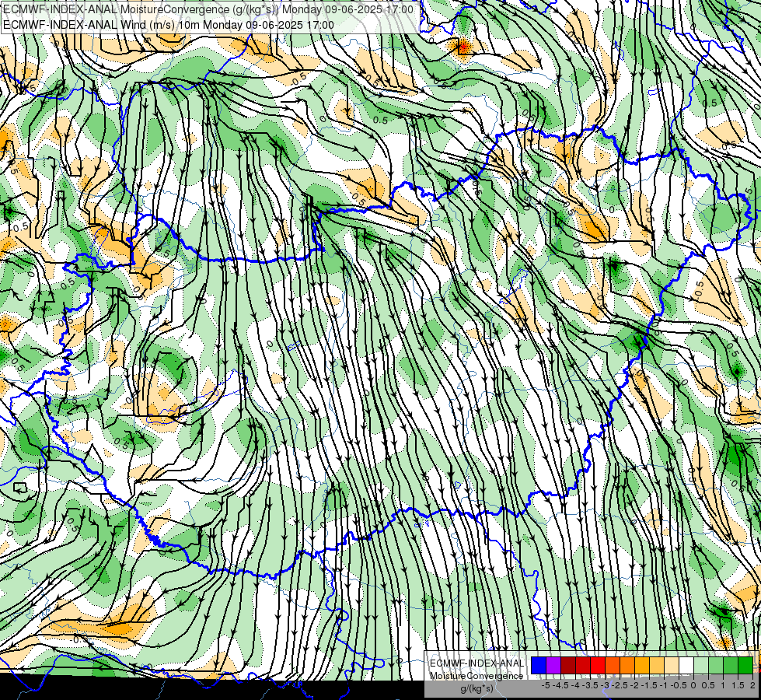The image size is (761, 700).
Task: Pick the orange-red legend swatch
Action: [613, 665]
